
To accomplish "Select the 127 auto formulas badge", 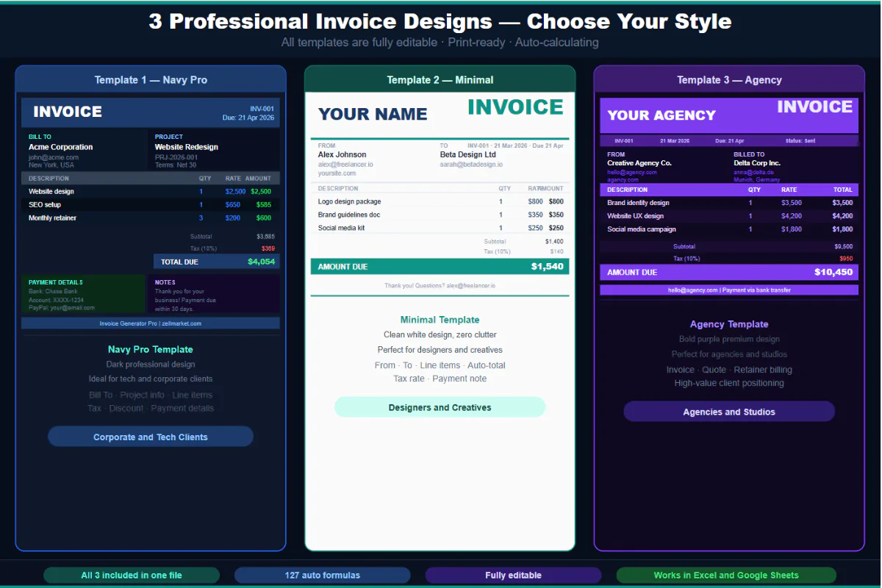I will point(322,575).
